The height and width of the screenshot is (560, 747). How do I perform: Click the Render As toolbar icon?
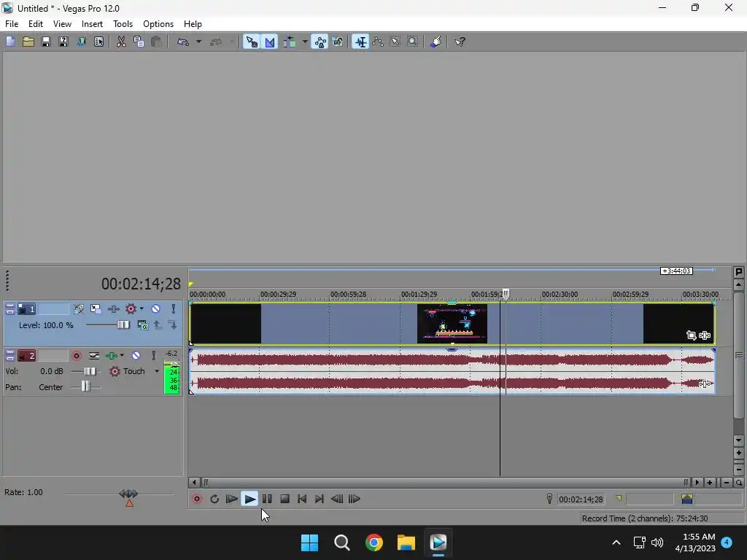82,42
